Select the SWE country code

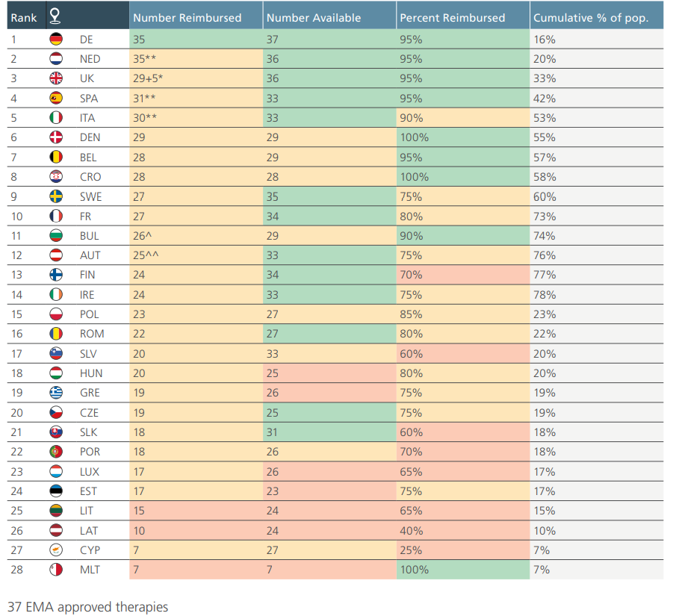tap(91, 197)
